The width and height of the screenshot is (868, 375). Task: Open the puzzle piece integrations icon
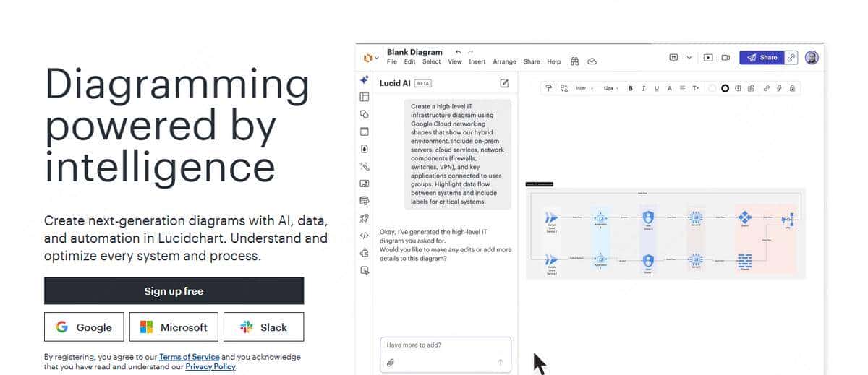tap(365, 253)
